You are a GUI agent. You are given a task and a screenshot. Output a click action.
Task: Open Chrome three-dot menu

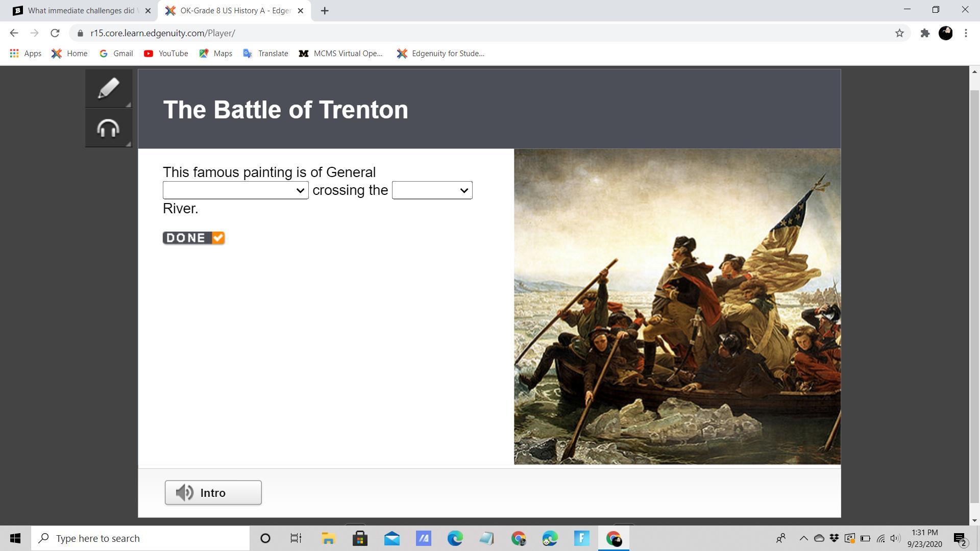click(x=966, y=33)
